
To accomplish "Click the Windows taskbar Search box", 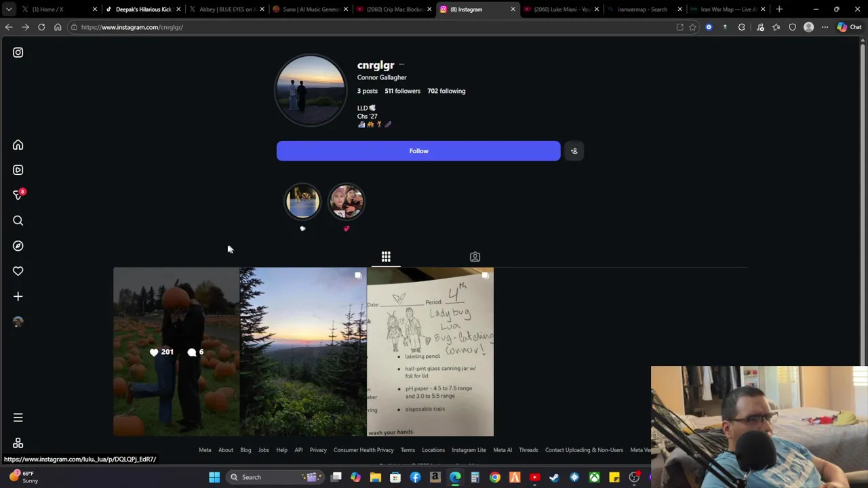I will (275, 477).
